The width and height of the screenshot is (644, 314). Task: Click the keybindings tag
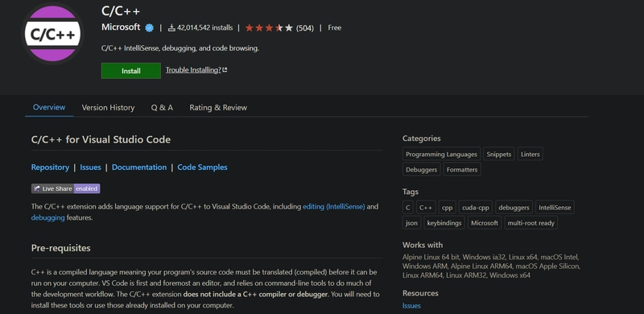click(444, 223)
